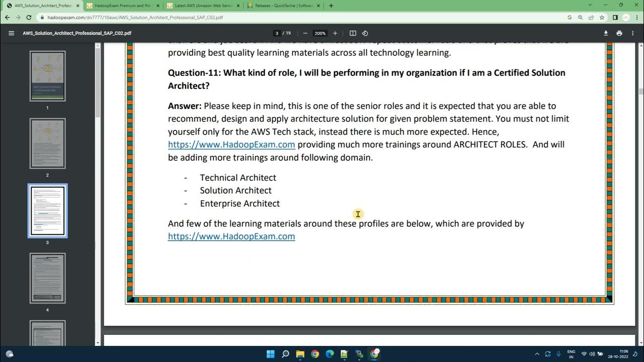
Task: Open the PDF viewer more actions menu
Action: (632, 33)
